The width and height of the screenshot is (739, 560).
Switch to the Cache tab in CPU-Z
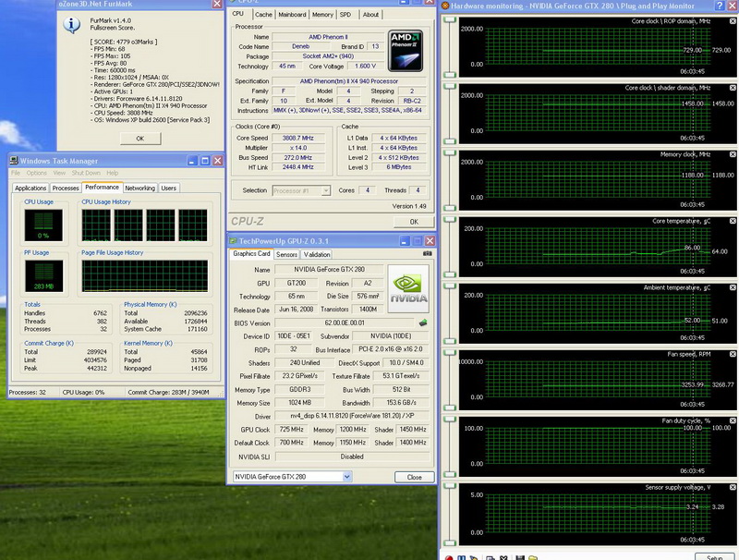coord(263,15)
